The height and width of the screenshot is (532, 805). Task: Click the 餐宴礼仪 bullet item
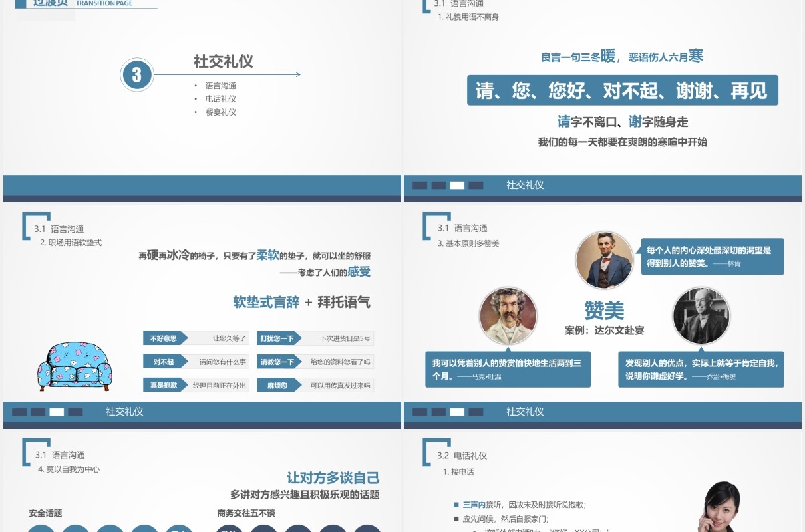click(221, 112)
